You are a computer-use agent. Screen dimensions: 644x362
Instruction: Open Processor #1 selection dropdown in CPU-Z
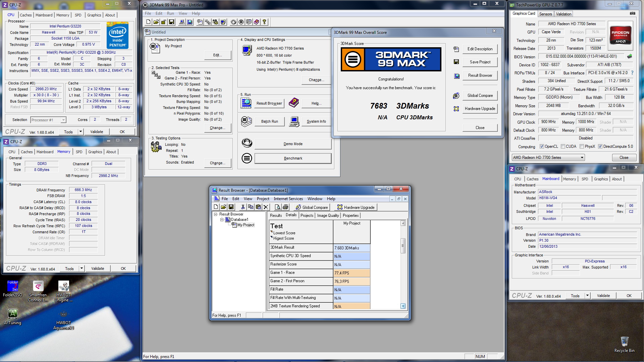click(x=48, y=120)
